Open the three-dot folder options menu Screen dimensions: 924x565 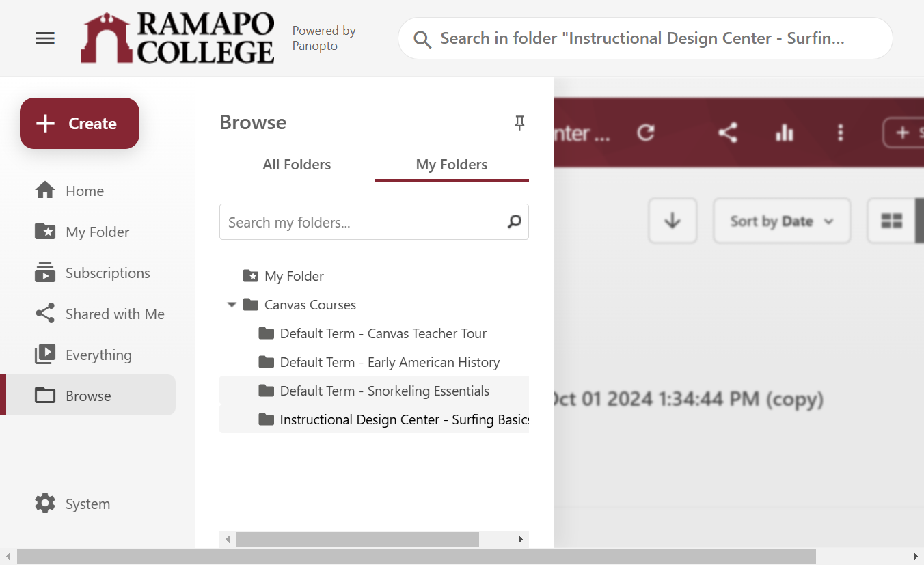tap(841, 133)
